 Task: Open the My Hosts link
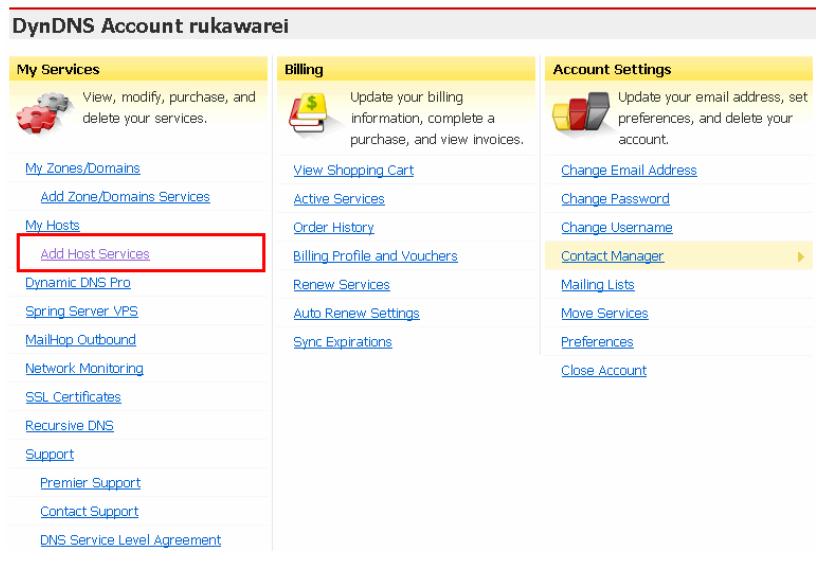coord(52,226)
